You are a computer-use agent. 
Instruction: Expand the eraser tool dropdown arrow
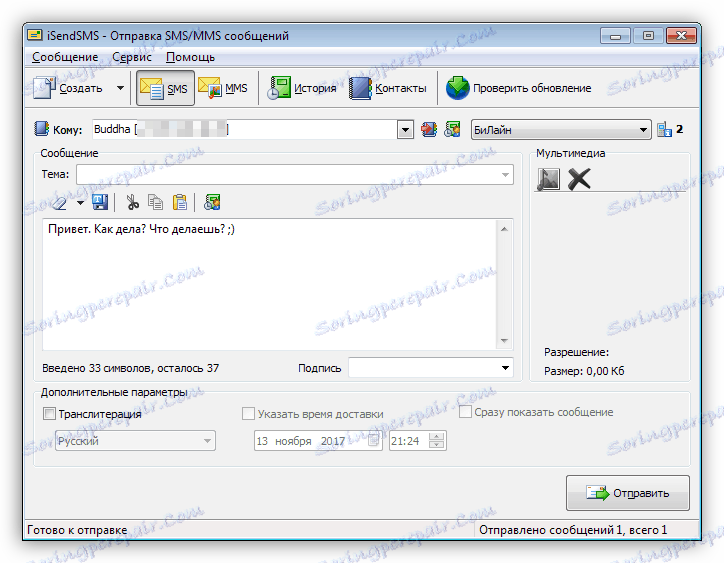[x=80, y=202]
